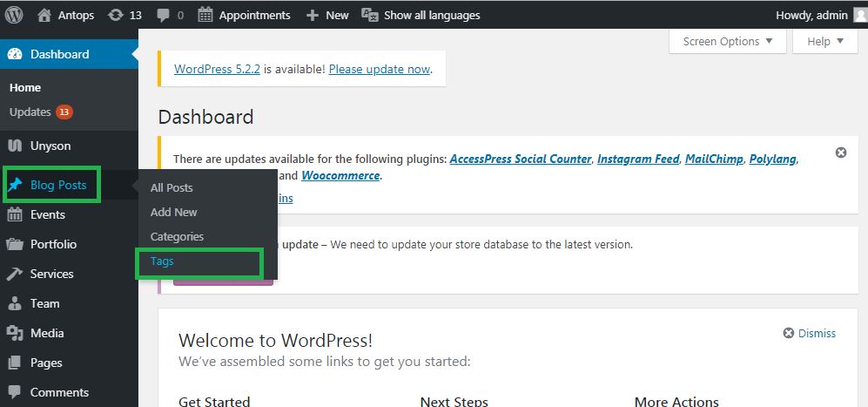Open the comments bubble icon in admin bar
Image resolution: width=868 pixels, height=407 pixels.
(164, 16)
